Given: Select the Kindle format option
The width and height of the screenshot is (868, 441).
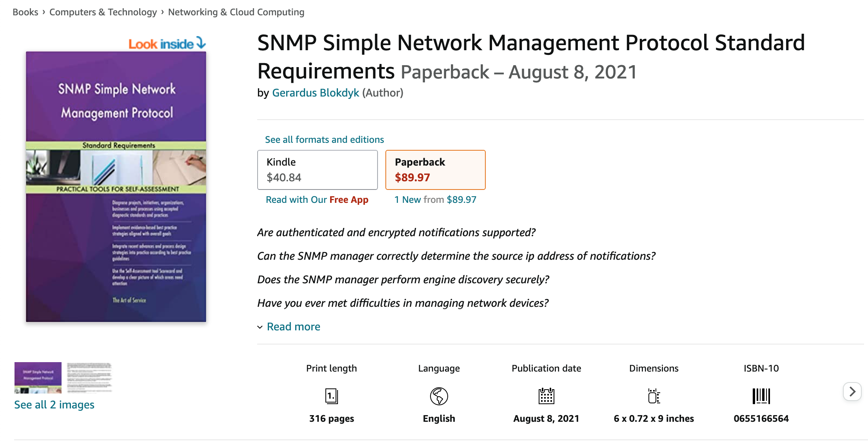Looking at the screenshot, I should pos(317,169).
